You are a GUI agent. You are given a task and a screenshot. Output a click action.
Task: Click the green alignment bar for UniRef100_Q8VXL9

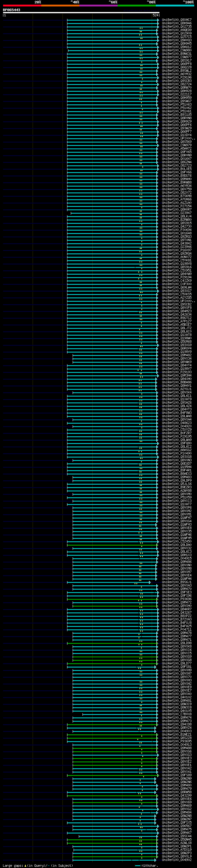point(115,856)
